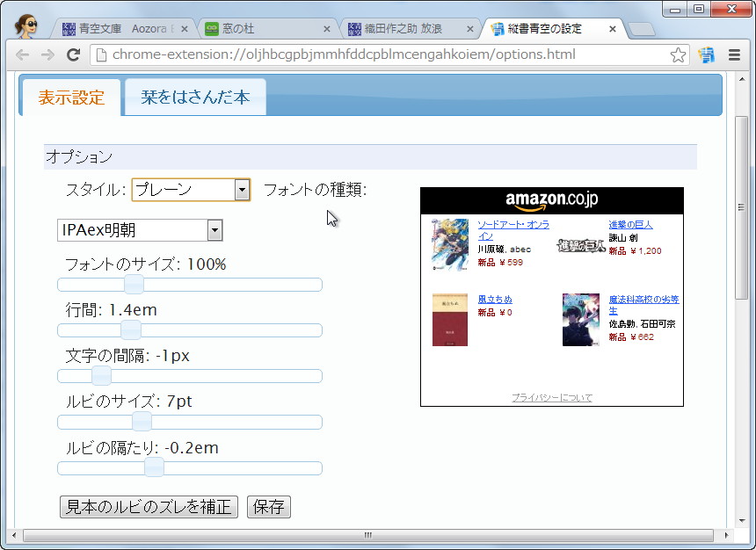Click the 新品 ¥0 price text

tap(495, 313)
